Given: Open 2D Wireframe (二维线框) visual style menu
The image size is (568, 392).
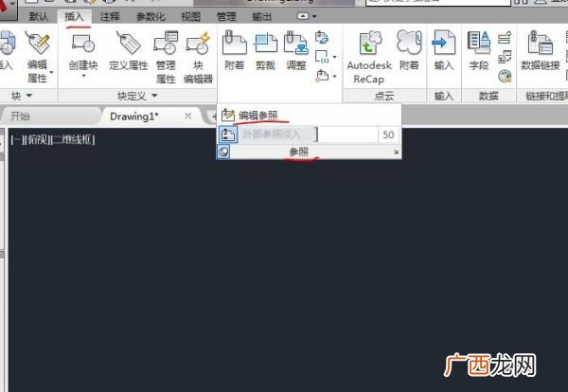Looking at the screenshot, I should (x=74, y=140).
